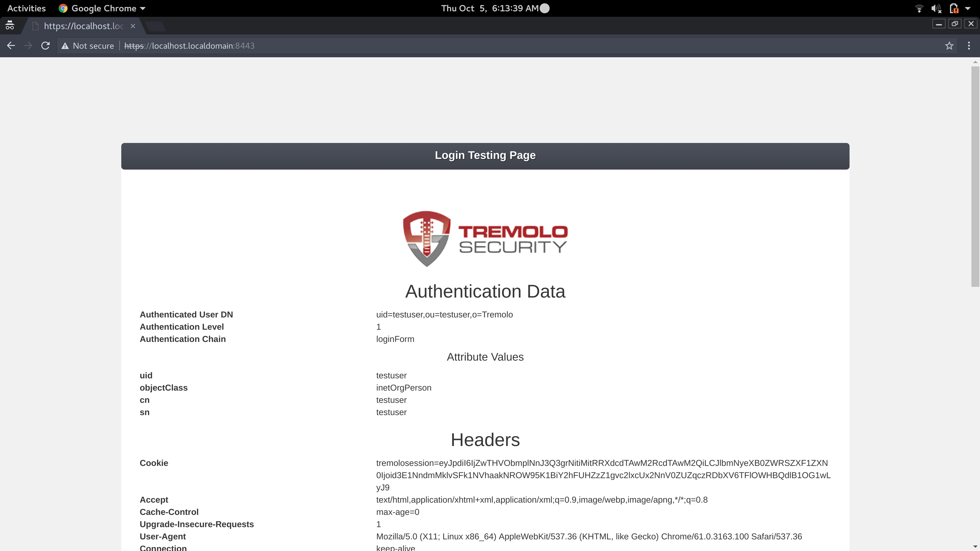Screen dimensions: 980x551
Task: Open Chrome three-dot menu
Action: (x=969, y=46)
